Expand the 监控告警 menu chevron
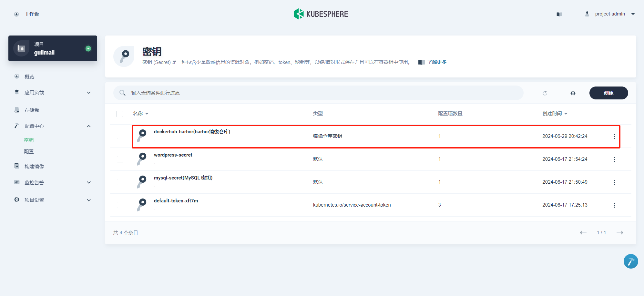This screenshot has width=644, height=296. coord(89,182)
